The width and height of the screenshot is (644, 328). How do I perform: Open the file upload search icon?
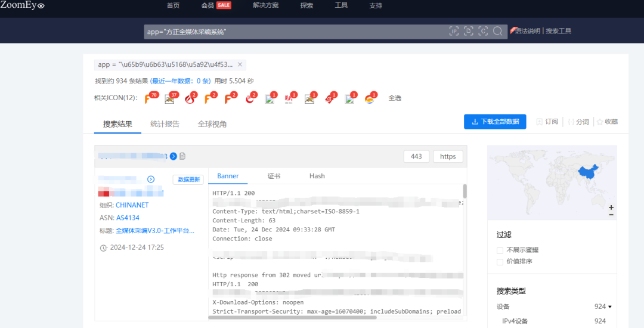tap(469, 31)
